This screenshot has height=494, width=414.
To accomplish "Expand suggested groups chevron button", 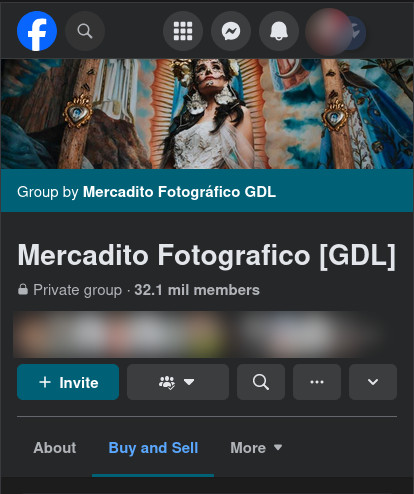I will click(x=373, y=382).
